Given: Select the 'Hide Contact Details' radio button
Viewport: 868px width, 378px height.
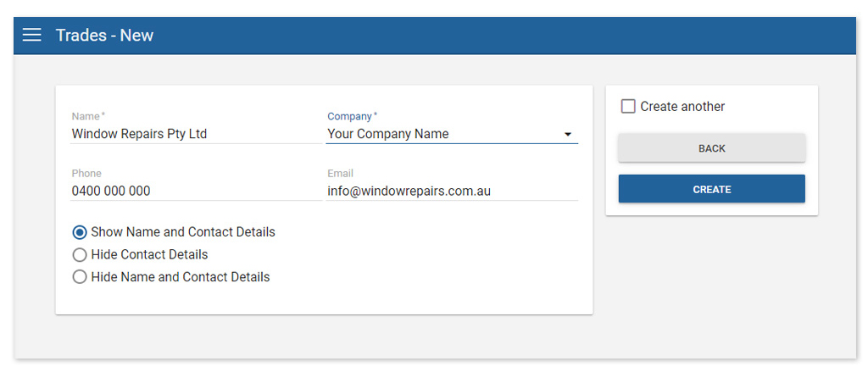Looking at the screenshot, I should (80, 254).
